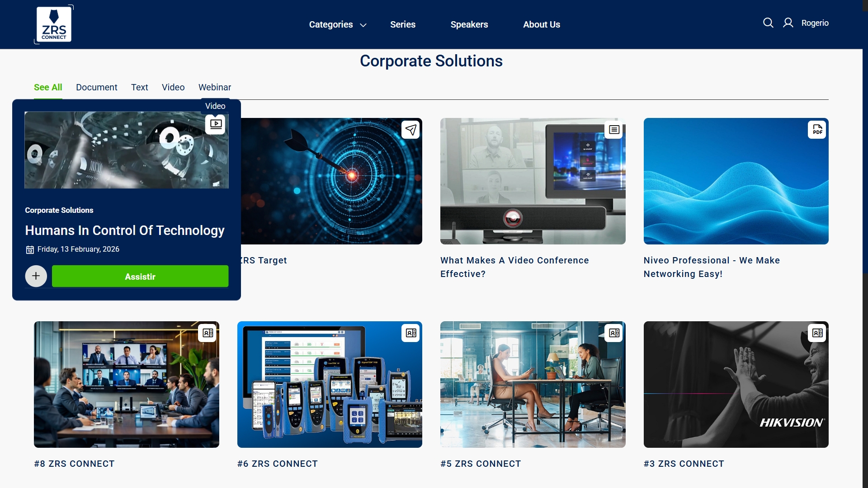This screenshot has height=488, width=868.
Task: Click the webinar icon on ZRS Target card
Action: 410,130
